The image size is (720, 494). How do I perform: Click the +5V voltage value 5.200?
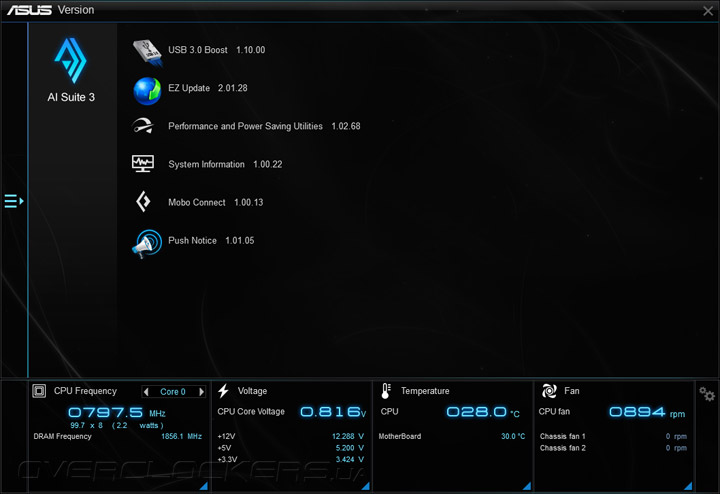tap(349, 448)
